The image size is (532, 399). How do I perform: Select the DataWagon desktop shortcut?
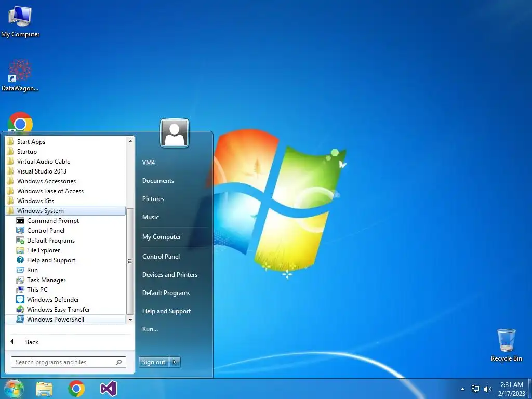[x=20, y=75]
